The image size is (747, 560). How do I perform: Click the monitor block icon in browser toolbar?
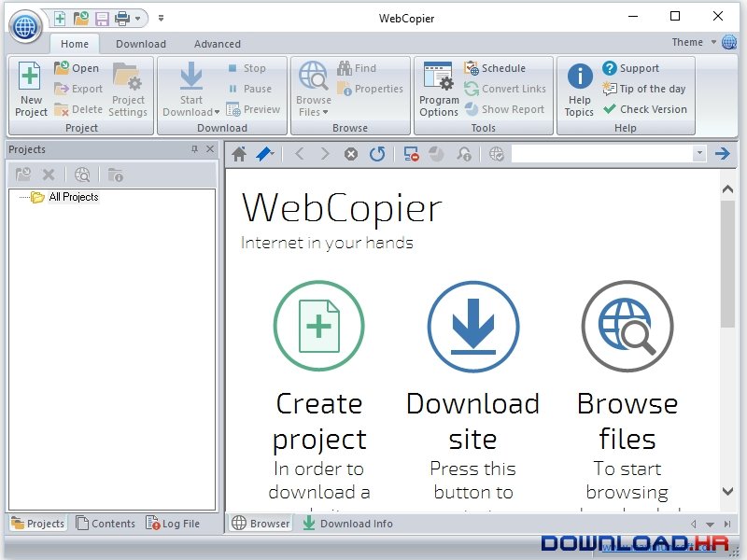tap(411, 154)
